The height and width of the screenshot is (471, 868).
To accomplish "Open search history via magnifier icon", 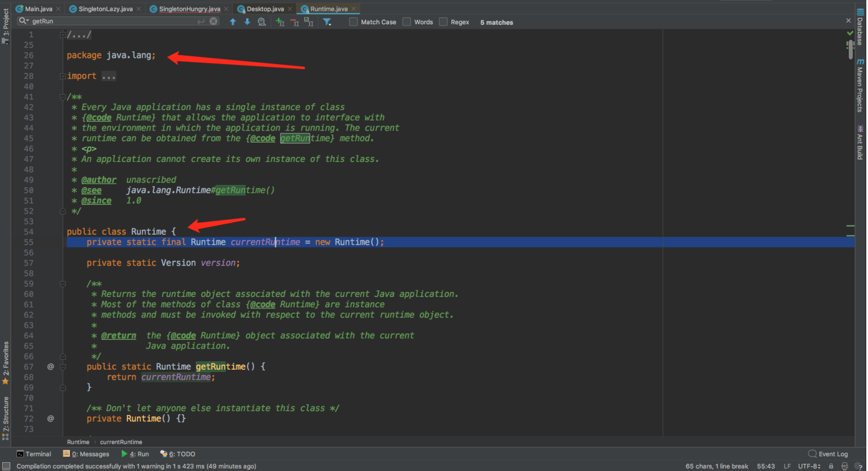I will pyautogui.click(x=24, y=21).
